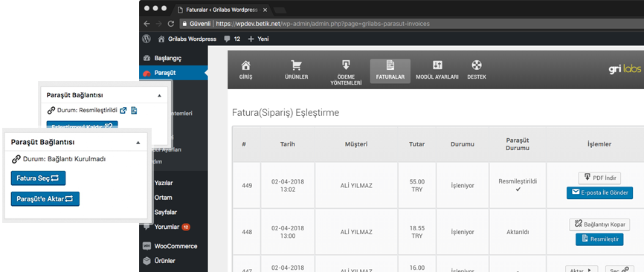This screenshot has height=272, width=644.
Task: Click the date 02-04-2018 13:00
Action: point(288,232)
